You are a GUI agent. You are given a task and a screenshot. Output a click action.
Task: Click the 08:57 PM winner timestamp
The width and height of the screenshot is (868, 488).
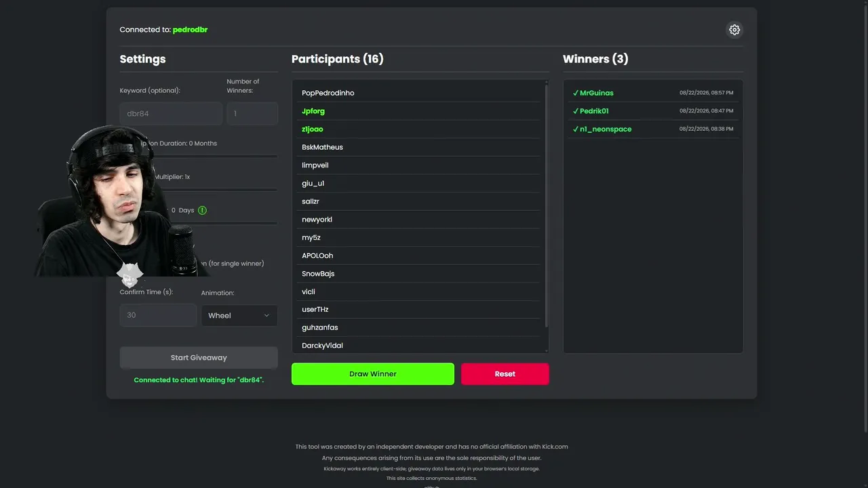(x=706, y=93)
